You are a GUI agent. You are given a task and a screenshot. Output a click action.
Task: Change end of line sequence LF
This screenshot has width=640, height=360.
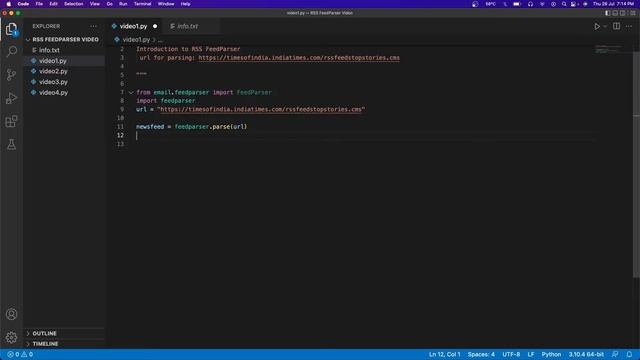[531, 354]
